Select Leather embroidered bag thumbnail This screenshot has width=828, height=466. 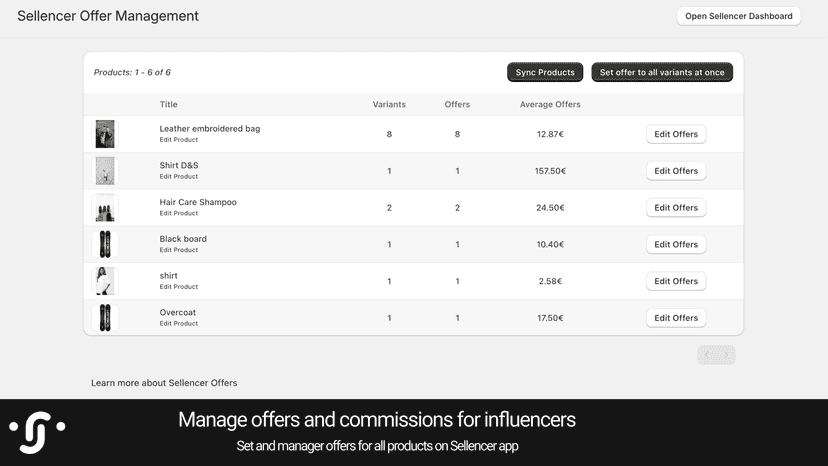(x=105, y=134)
